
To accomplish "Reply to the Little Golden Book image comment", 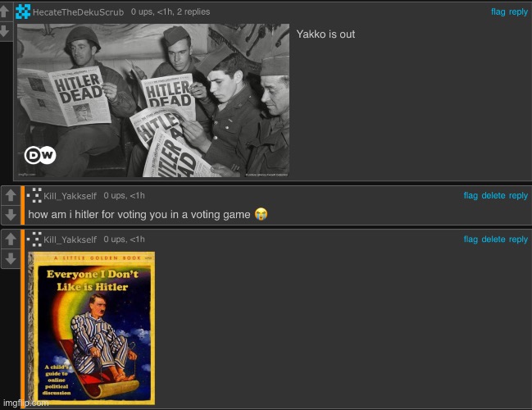I will click(518, 239).
